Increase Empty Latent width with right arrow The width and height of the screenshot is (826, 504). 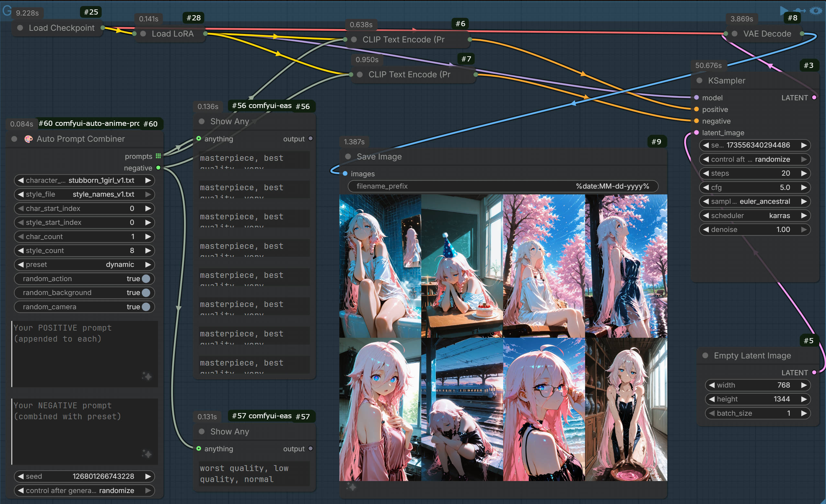[x=804, y=385]
